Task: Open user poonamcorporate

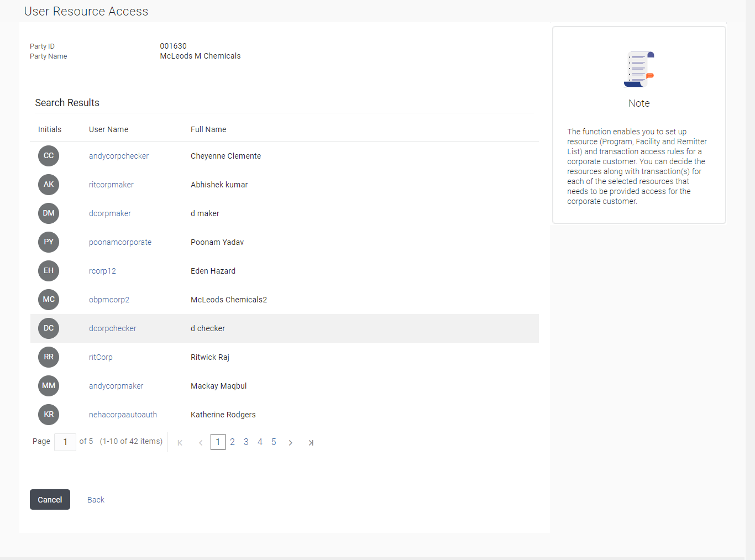Action: coord(120,242)
